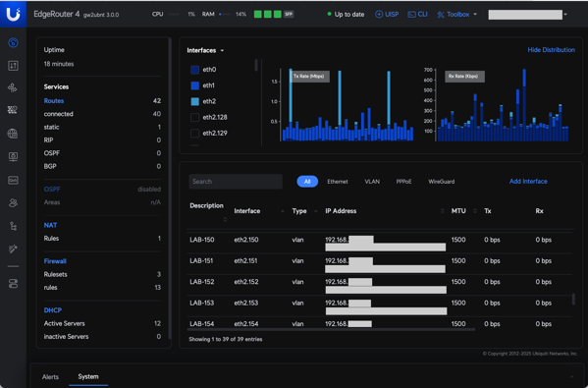Click the green Up to date status dot
Viewport: 588px width, 388px height.
[329, 15]
